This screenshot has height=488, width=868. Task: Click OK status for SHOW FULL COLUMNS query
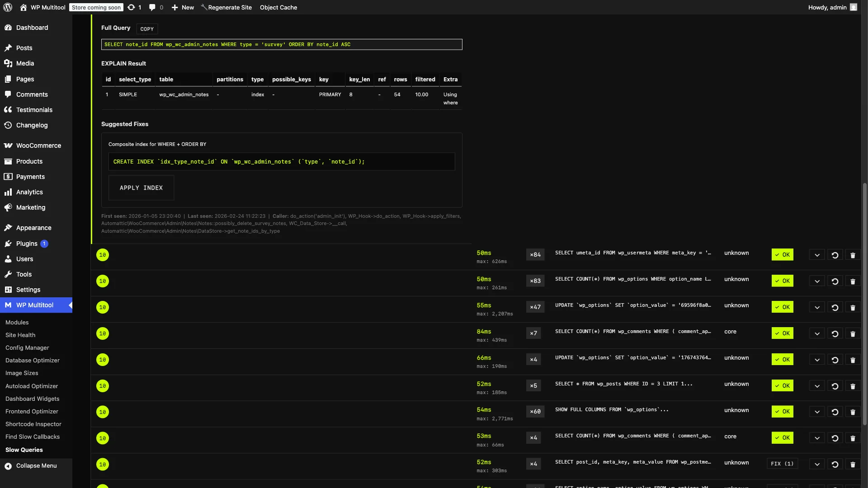pyautogui.click(x=783, y=412)
